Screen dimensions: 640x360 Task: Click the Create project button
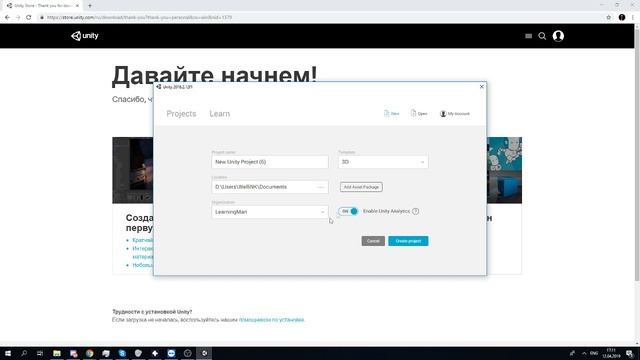(408, 241)
